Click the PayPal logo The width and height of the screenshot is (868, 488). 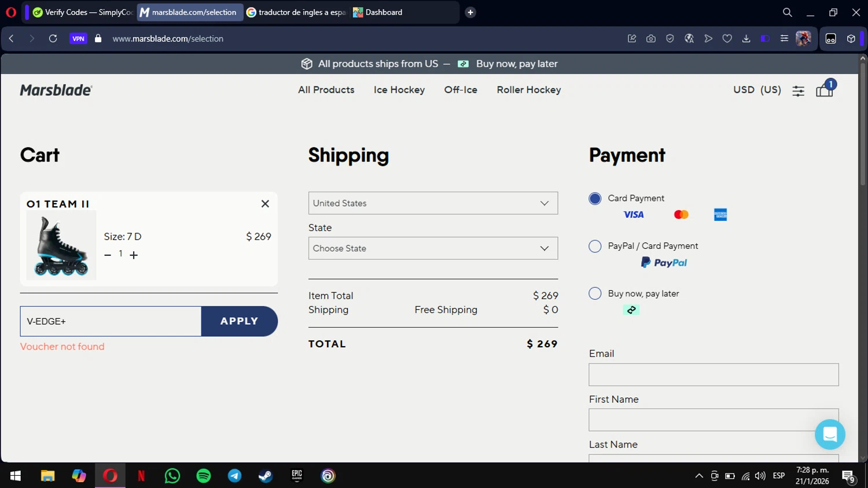664,263
